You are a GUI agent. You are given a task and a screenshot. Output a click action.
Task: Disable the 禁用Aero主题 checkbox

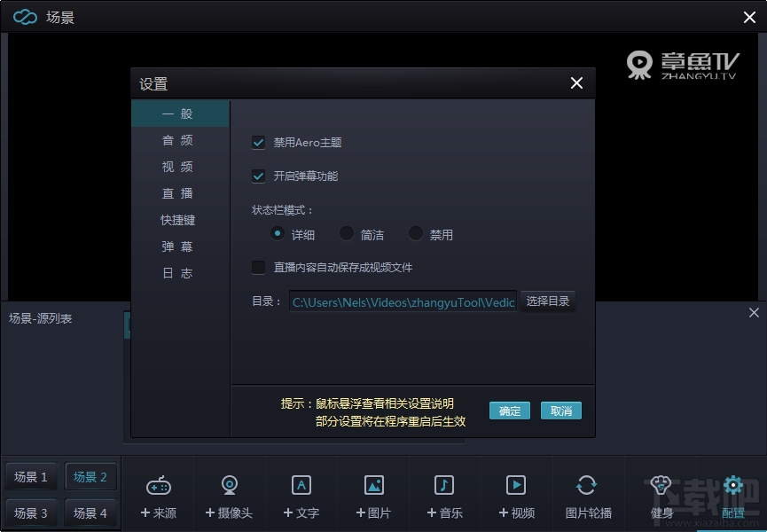coord(259,141)
